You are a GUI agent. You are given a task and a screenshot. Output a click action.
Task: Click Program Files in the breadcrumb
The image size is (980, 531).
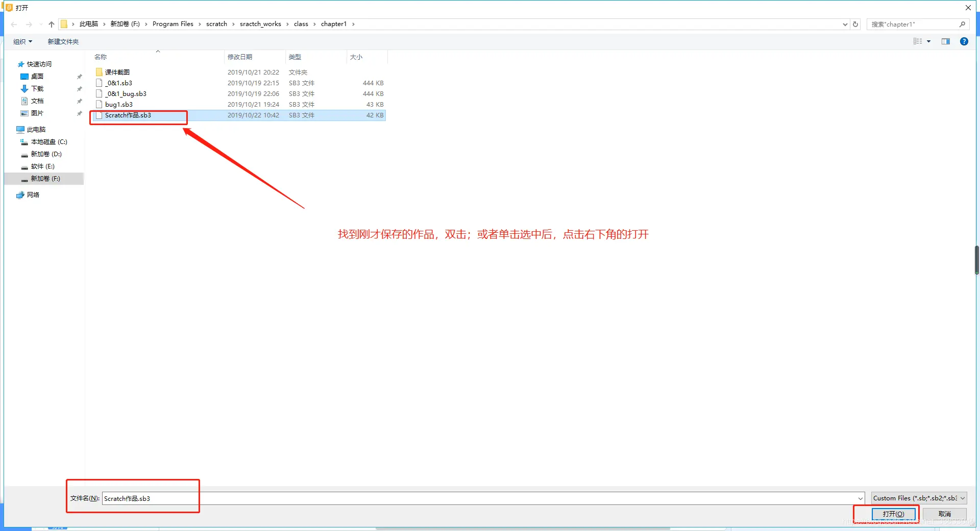coord(173,24)
